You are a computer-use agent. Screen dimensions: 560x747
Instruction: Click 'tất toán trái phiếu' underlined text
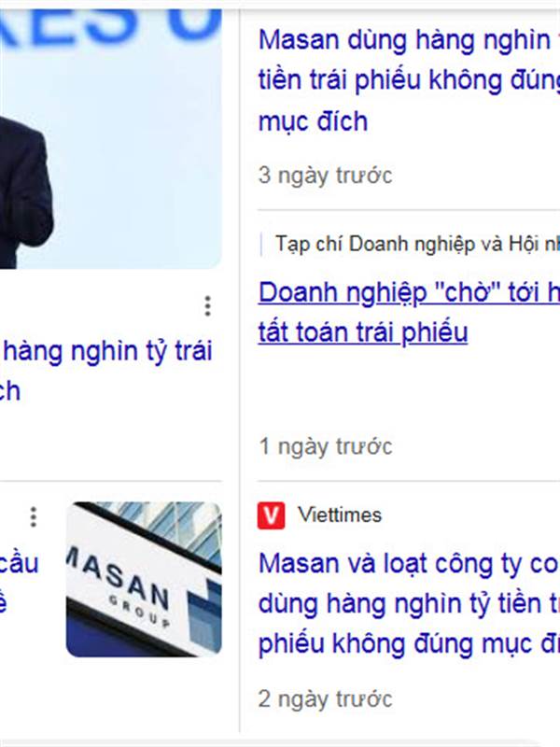tap(363, 332)
